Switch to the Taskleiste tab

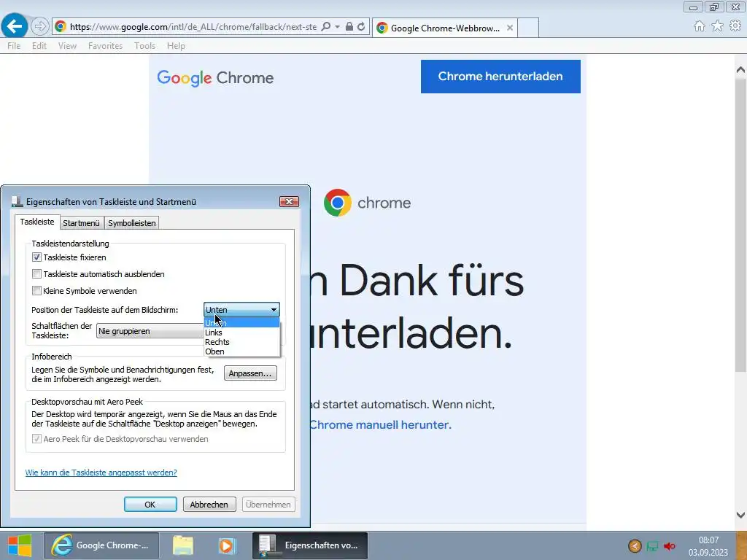37,222
